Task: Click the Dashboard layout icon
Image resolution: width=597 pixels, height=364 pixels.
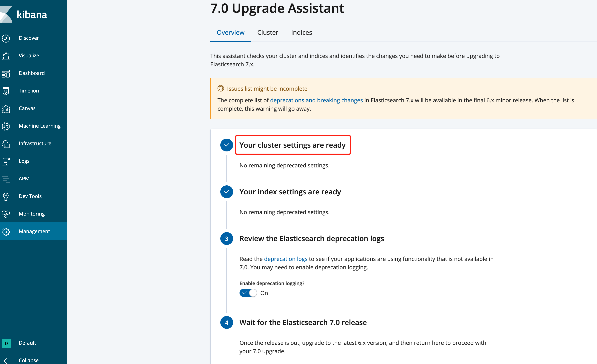Action: [x=6, y=73]
